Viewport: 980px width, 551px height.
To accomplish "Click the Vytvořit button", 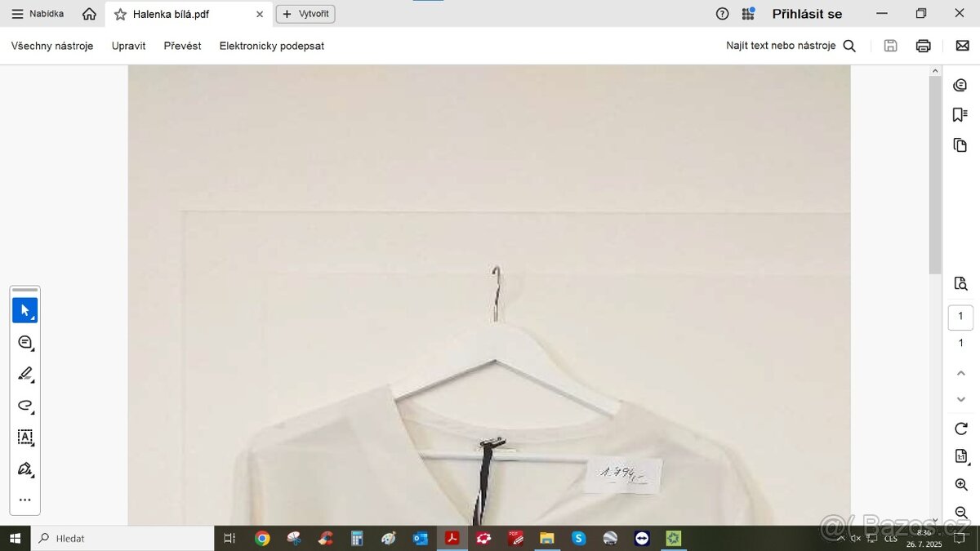I will (x=305, y=14).
